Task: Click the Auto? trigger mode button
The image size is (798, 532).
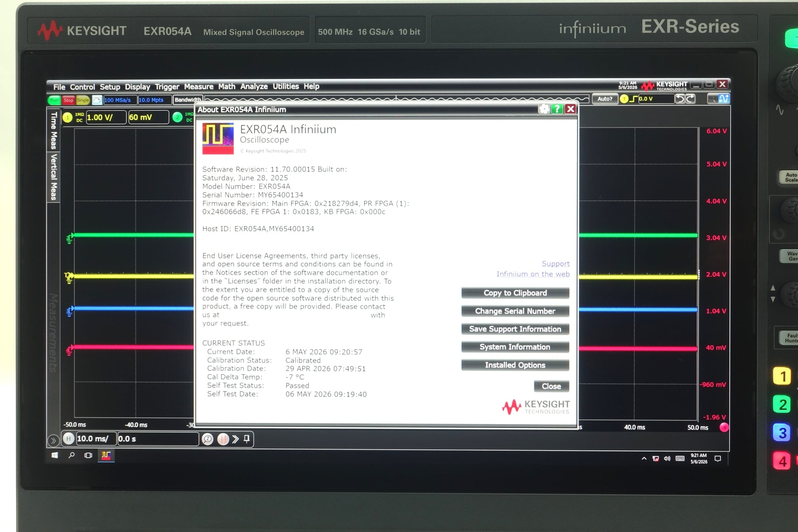Action: (605, 99)
